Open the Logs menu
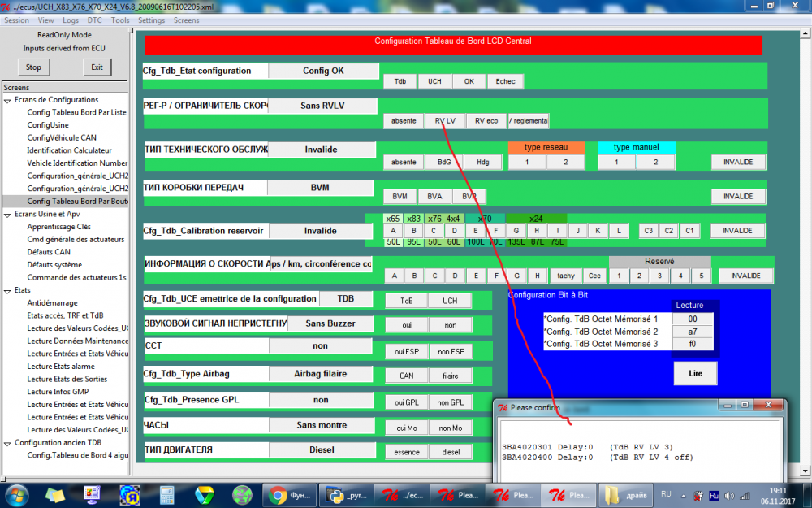Viewport: 812px width, 508px height. [x=71, y=20]
